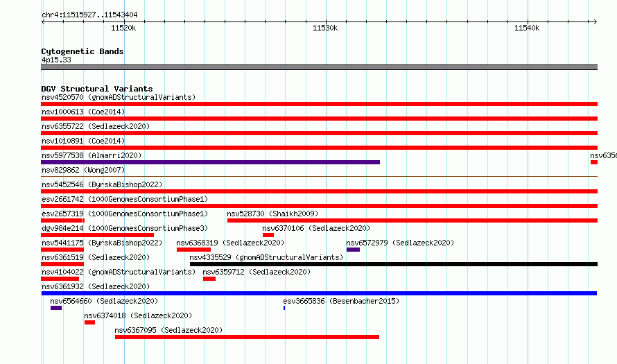Image resolution: width=617 pixels, height=364 pixels.
Task: Click the short red nsv6374018 bar
Action: point(89,322)
